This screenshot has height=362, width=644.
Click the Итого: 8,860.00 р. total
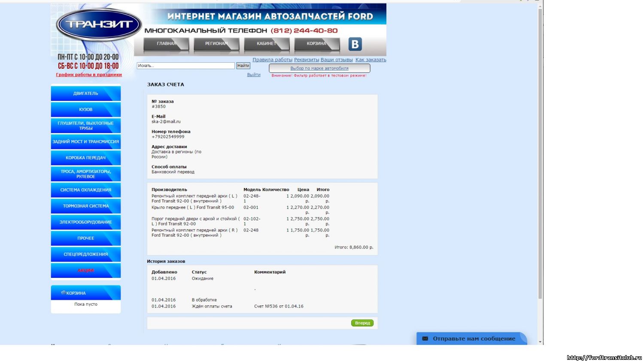pos(354,247)
